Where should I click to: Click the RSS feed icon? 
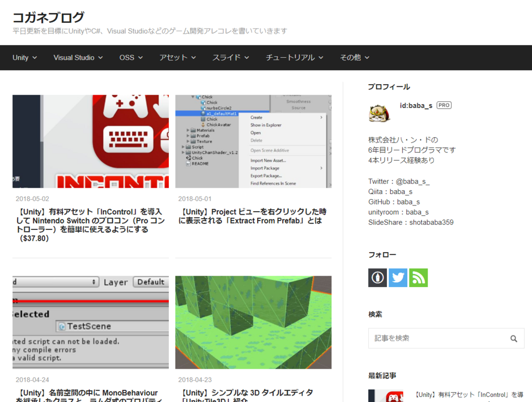point(418,278)
